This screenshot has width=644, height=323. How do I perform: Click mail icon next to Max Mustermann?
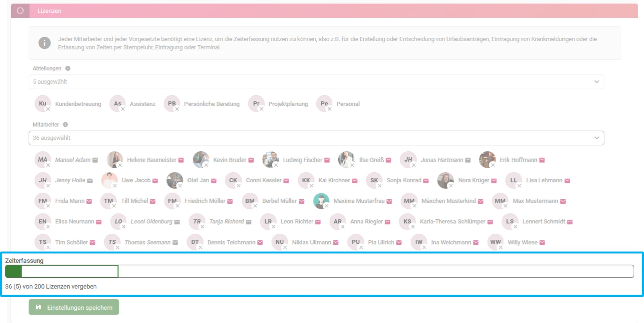563,201
